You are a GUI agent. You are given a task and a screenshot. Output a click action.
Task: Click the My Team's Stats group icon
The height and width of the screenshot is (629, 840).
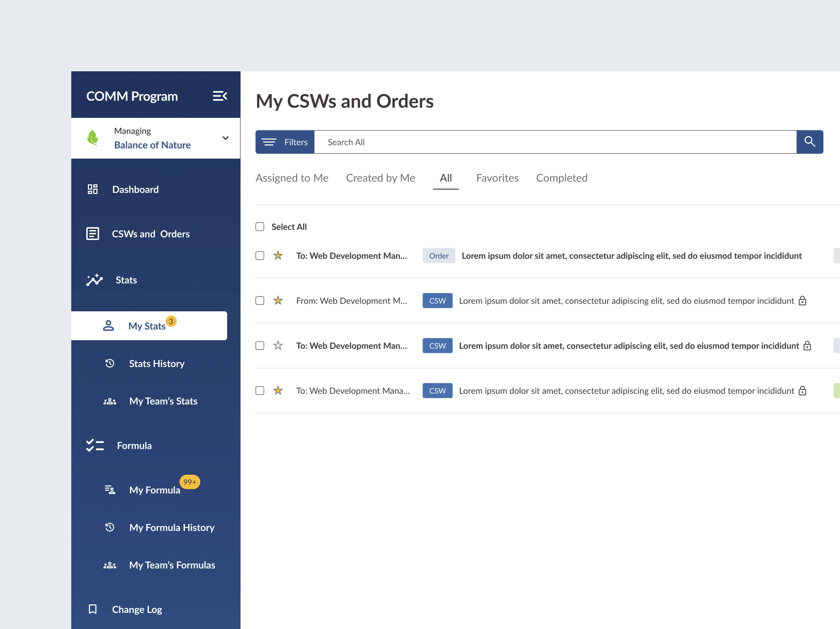pyautogui.click(x=110, y=401)
